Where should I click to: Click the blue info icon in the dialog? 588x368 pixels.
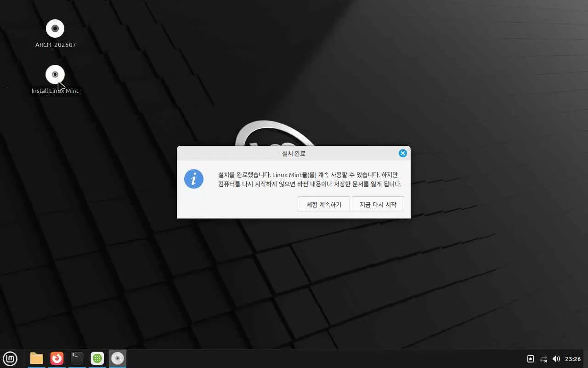[194, 178]
